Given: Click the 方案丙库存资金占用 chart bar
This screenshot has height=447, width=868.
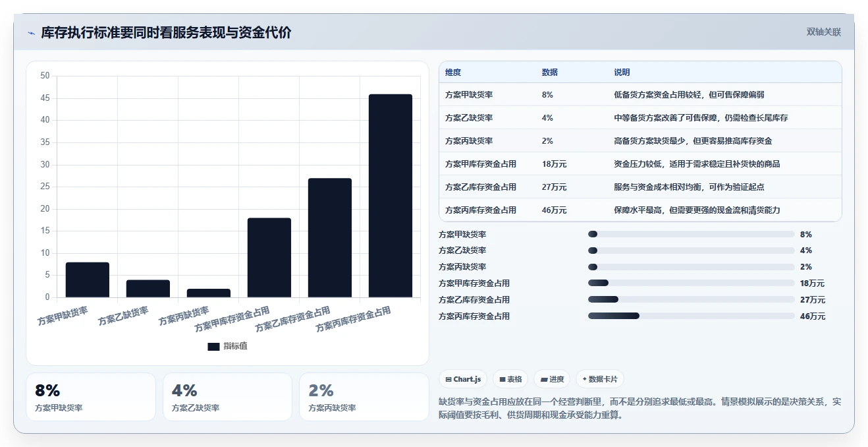Looking at the screenshot, I should [x=391, y=196].
